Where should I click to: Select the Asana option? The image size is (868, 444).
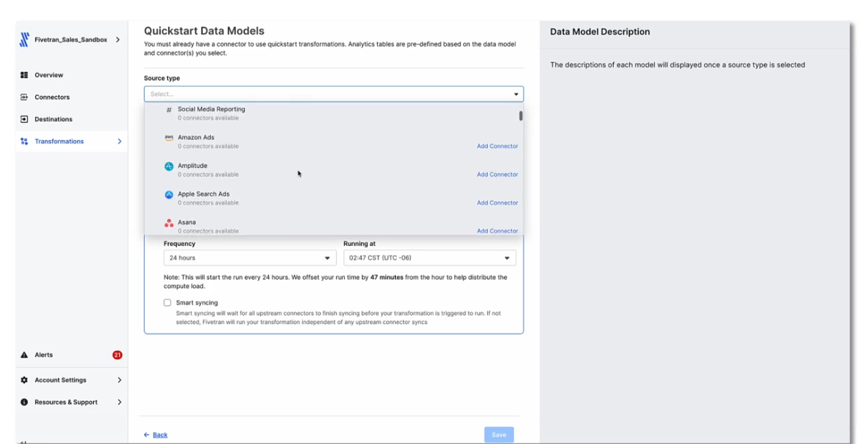tap(334, 226)
